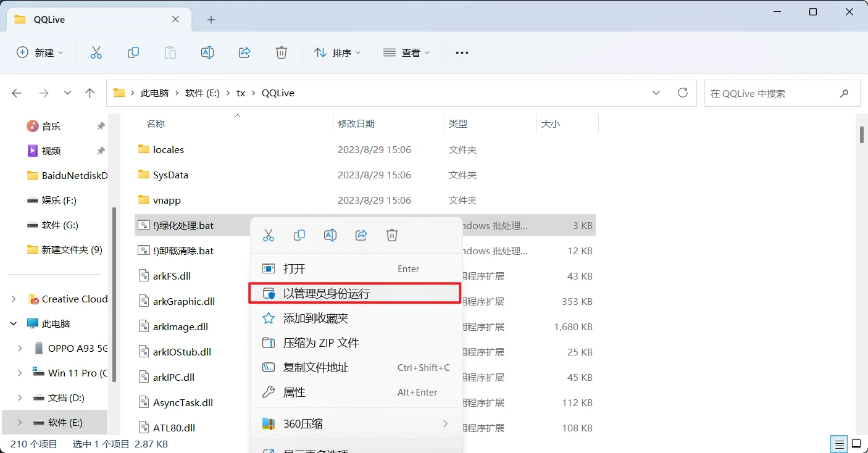868x453 pixels.
Task: Expand Win 11 Pro drive node
Action: [20, 373]
